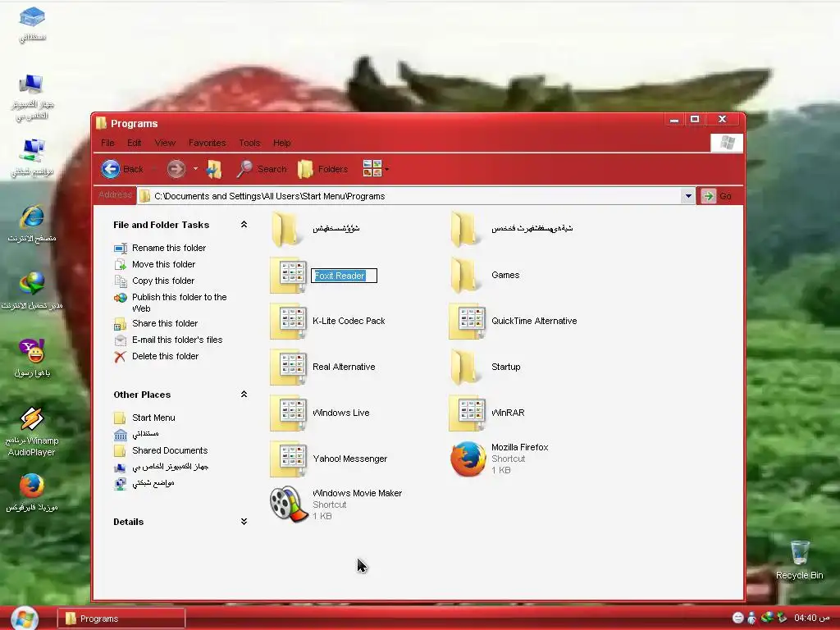
Task: Click Publish this folder to the Web
Action: point(179,303)
